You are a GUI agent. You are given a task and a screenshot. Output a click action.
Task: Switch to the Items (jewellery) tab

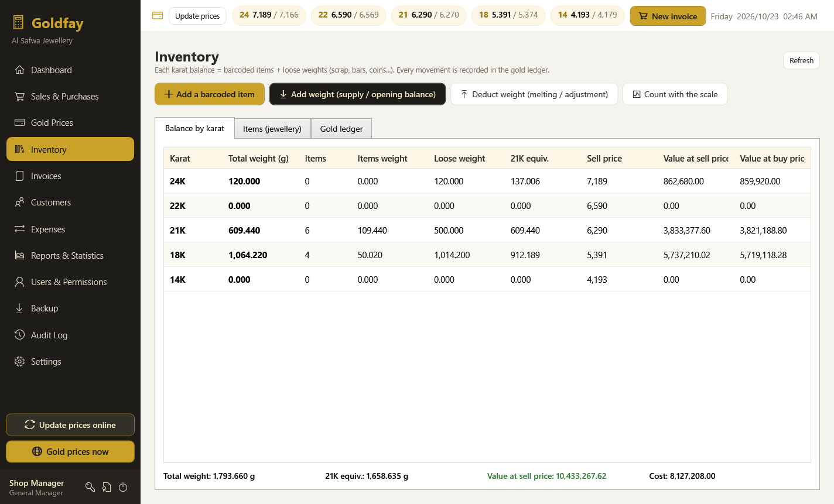point(272,129)
